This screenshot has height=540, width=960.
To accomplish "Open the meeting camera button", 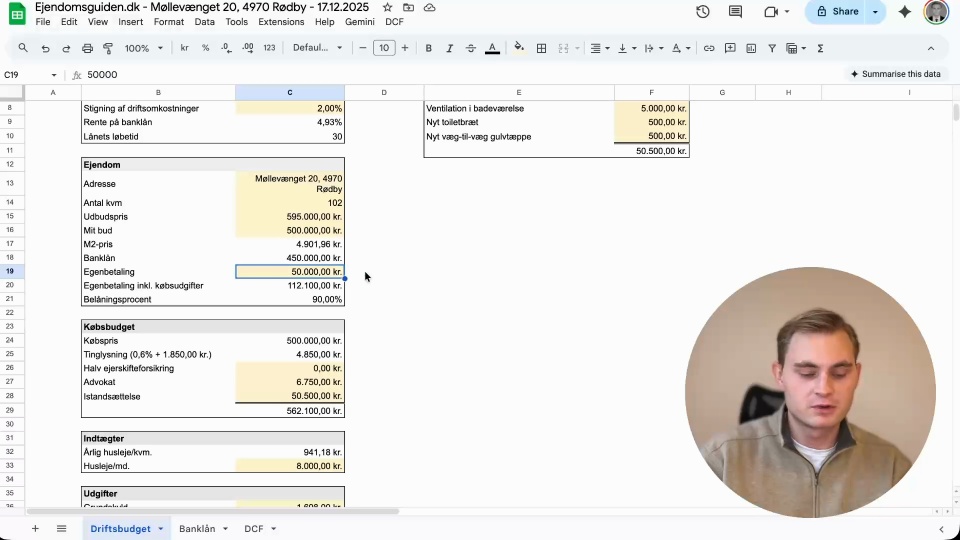I will coord(771,12).
